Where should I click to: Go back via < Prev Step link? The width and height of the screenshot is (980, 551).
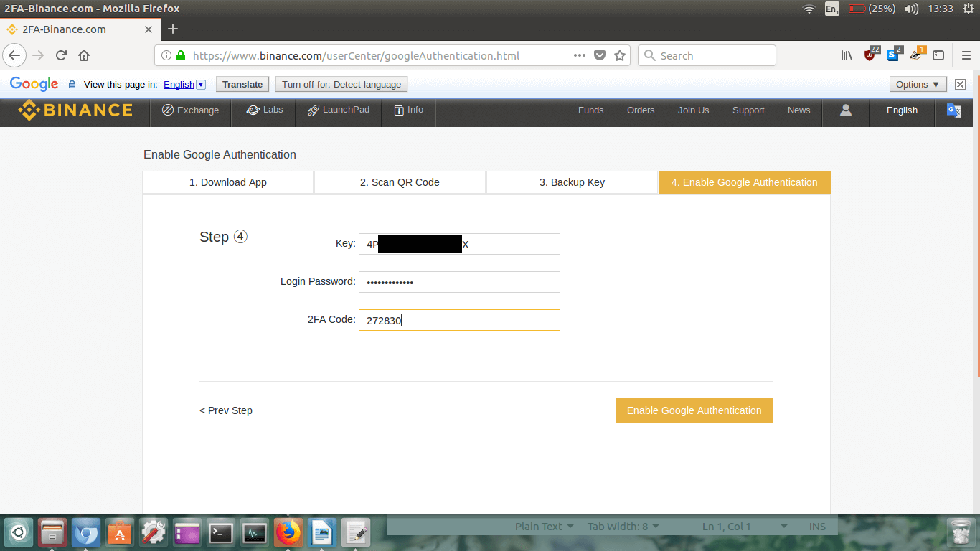(x=226, y=410)
